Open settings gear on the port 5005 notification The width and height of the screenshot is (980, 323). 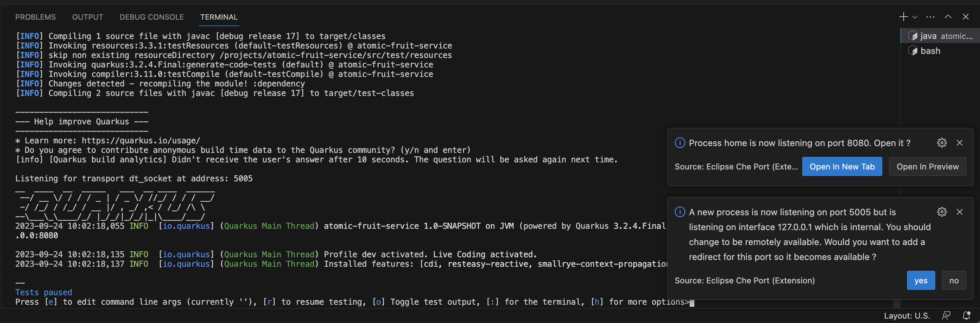[942, 212]
